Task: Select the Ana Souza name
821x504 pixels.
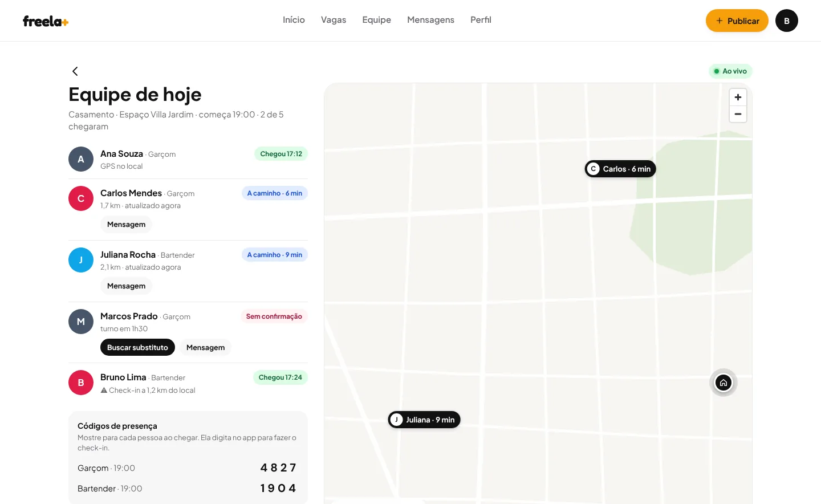Action: pyautogui.click(x=121, y=154)
